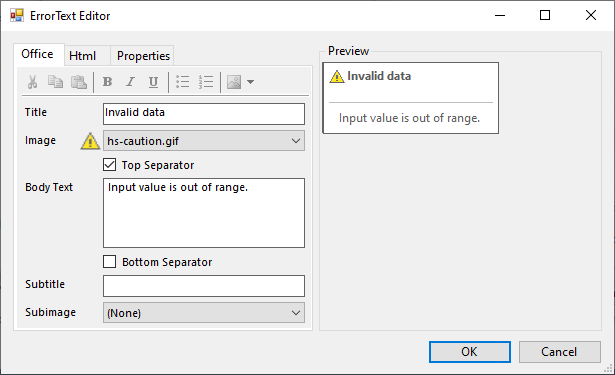Click into the Title input field
Image resolution: width=615 pixels, height=375 pixels.
tap(204, 114)
